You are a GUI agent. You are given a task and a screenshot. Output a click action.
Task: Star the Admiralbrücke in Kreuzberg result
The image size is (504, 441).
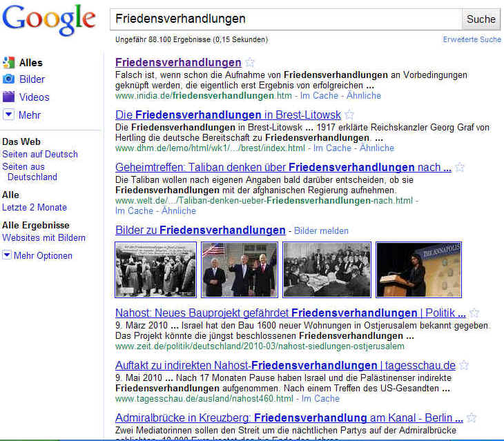472,418
